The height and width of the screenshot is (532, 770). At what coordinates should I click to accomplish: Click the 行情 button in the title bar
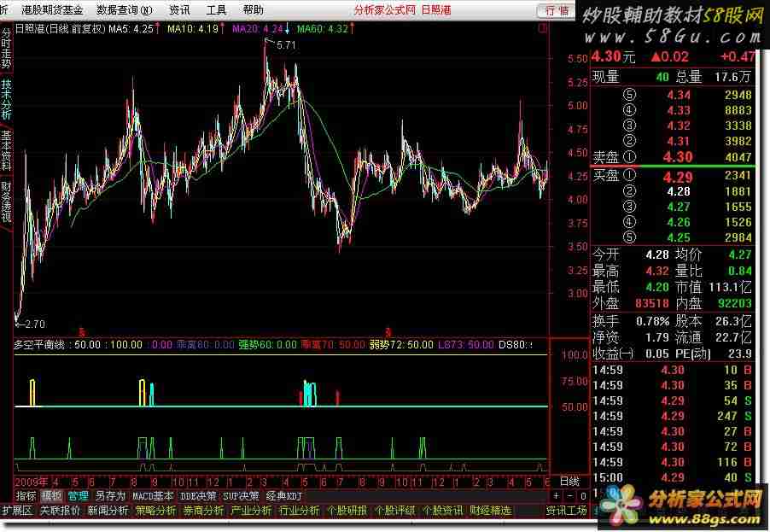coord(557,10)
